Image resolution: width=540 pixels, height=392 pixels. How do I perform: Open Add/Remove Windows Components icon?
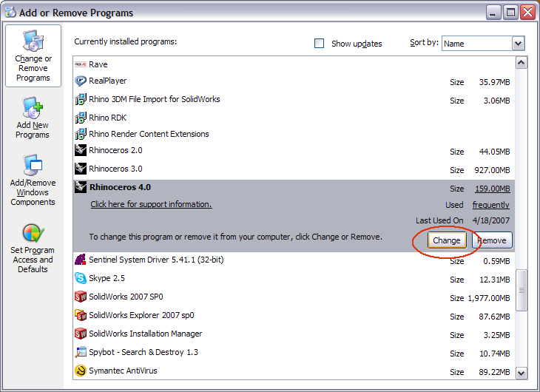tap(33, 165)
